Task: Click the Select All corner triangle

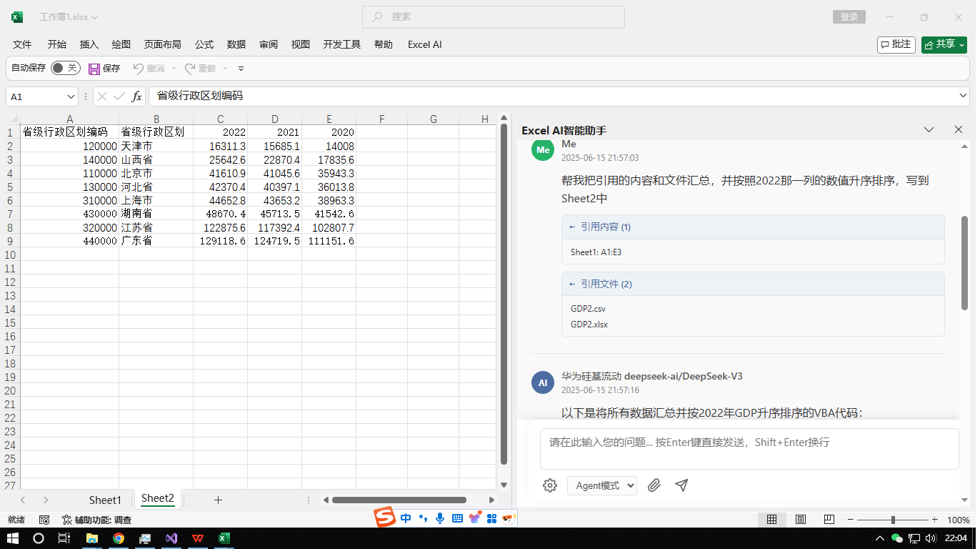Action: click(13, 119)
